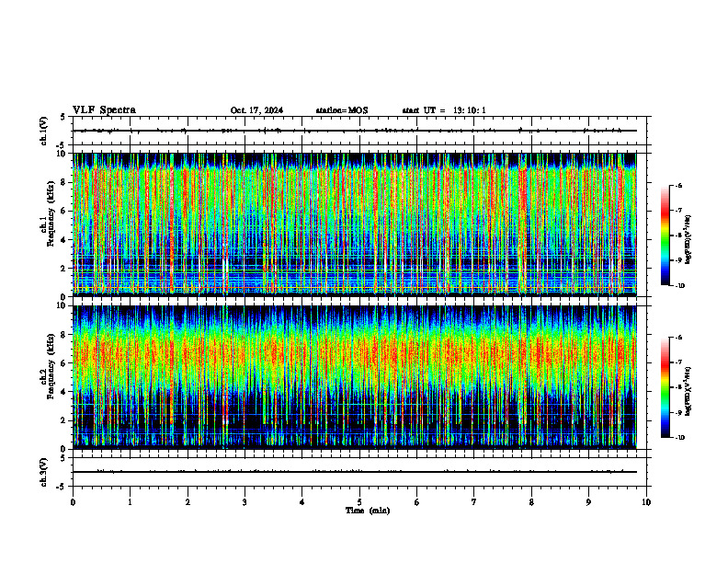The height and width of the screenshot is (563, 728).
Task: Click the "Time (min)" axis title
Action: 368,511
